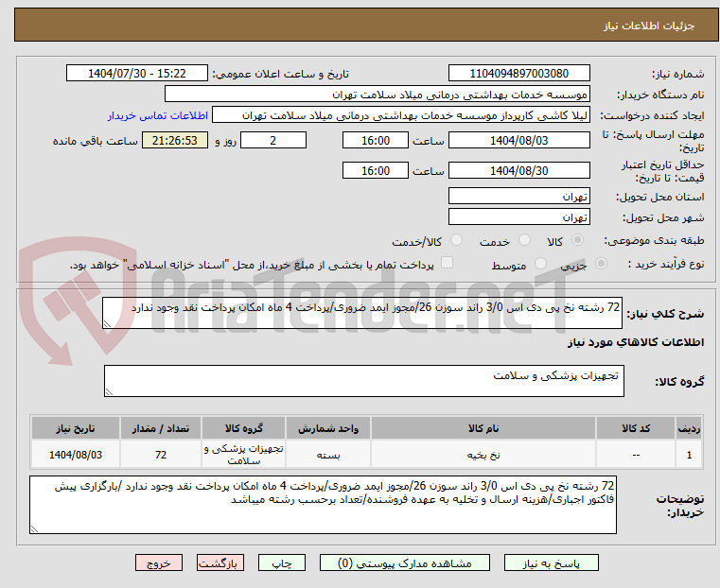Click the response deadline date field 1404/08/03

point(519,141)
